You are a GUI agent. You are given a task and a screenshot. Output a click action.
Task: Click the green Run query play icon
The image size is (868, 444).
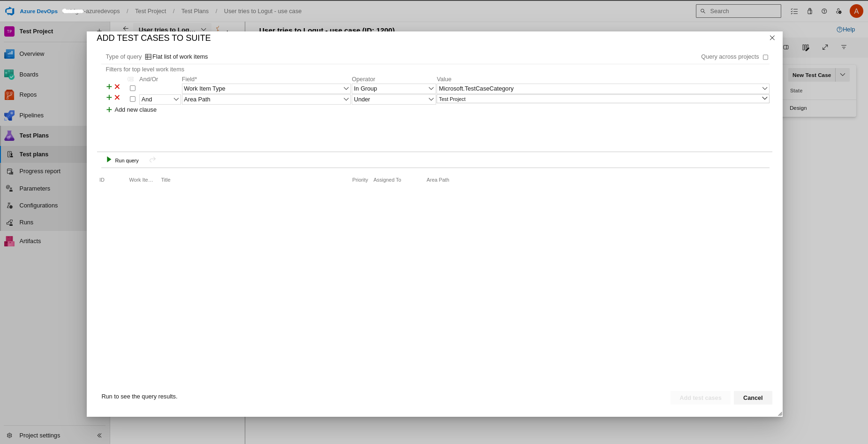tap(109, 160)
